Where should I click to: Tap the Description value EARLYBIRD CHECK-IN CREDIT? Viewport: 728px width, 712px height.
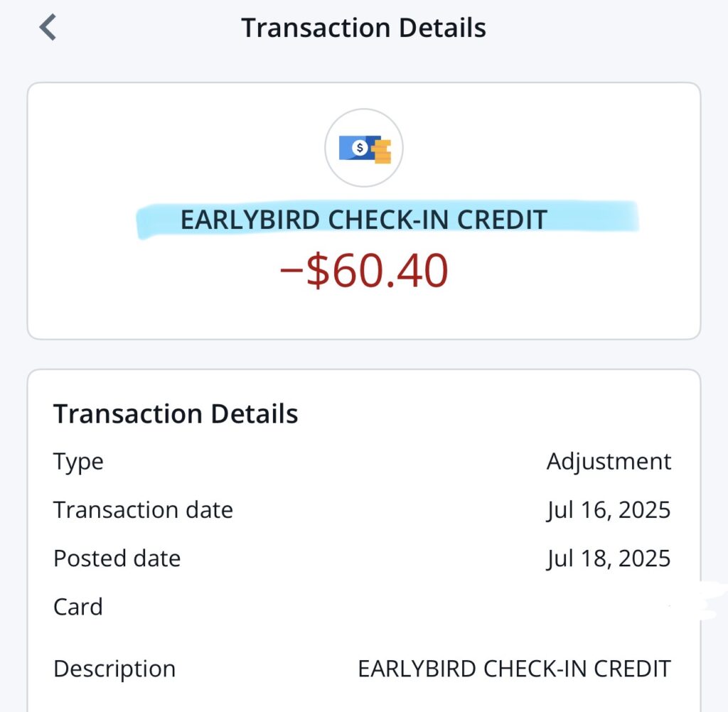514,669
